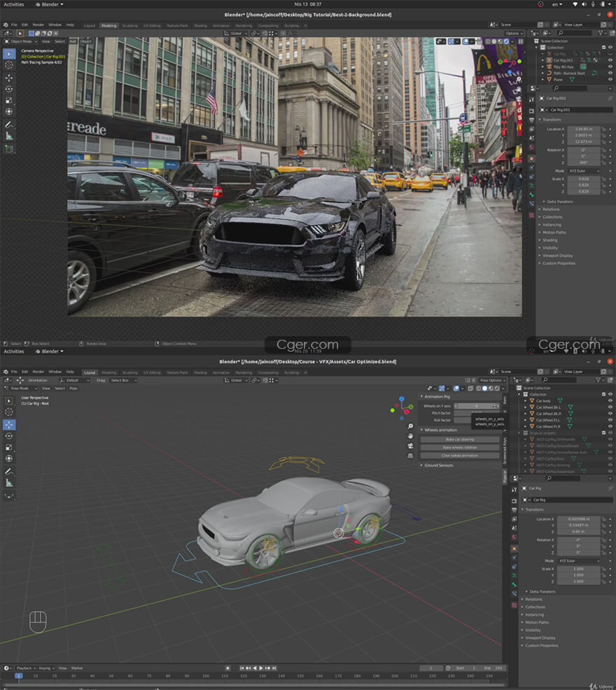Toggle visibility of Car.Wheel.Bk.L
This screenshot has height=690, width=616.
pos(610,407)
